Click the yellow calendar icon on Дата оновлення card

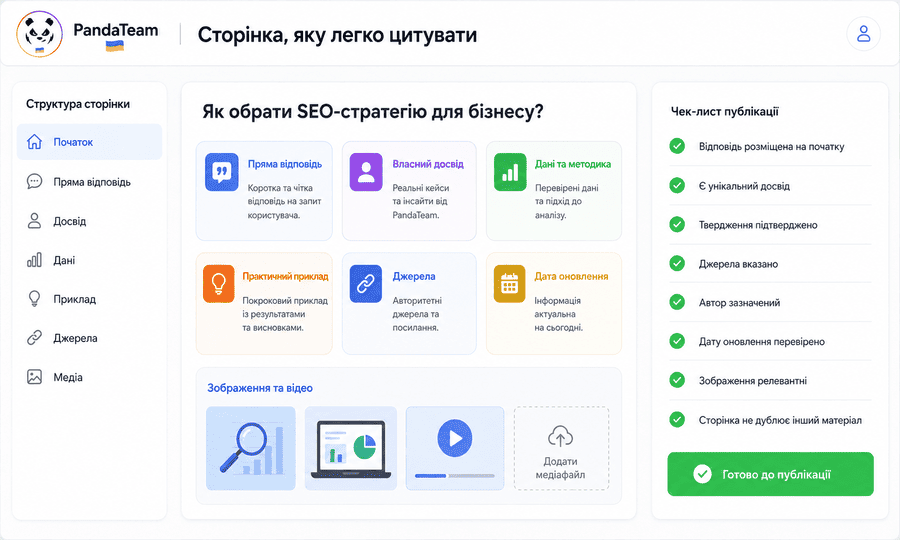point(510,283)
